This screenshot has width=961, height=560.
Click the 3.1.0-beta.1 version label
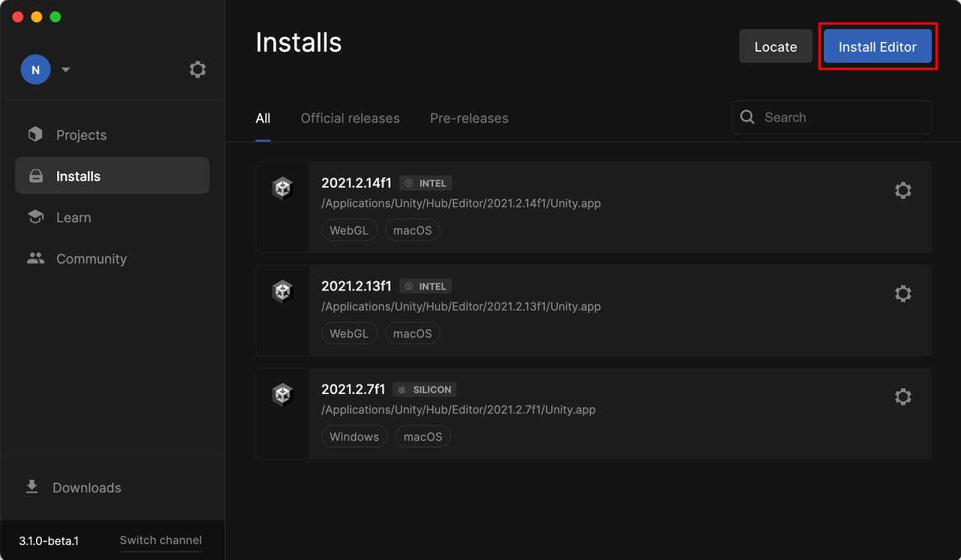click(49, 541)
